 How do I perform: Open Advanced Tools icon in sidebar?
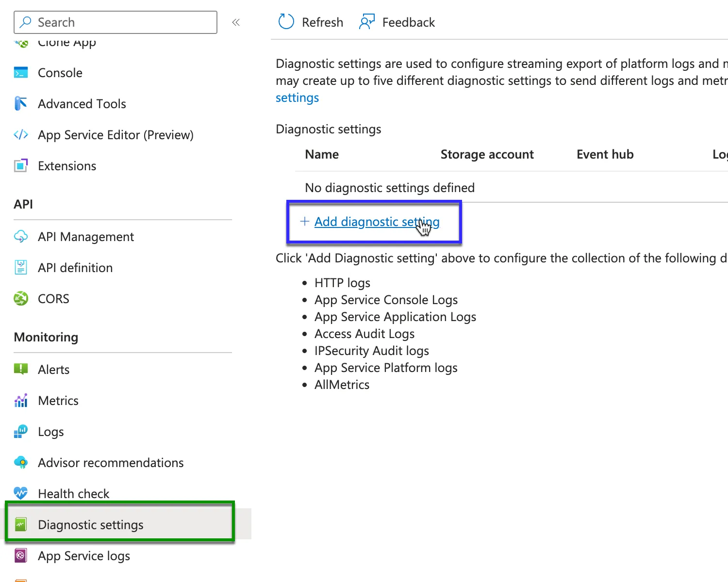[x=21, y=104]
